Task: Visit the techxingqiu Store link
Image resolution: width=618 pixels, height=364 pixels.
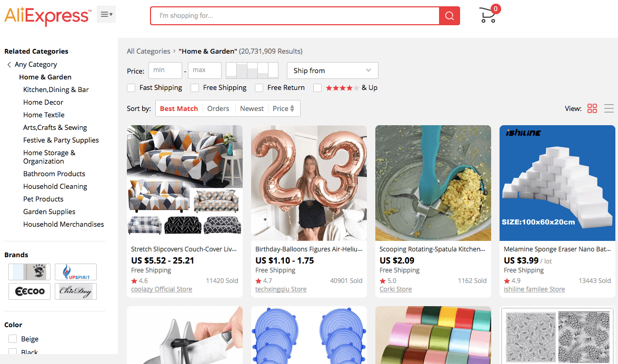Action: click(x=281, y=289)
